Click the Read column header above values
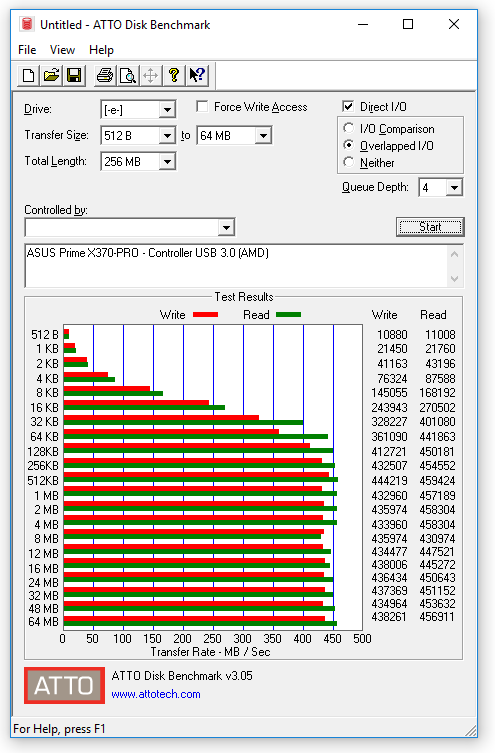The height and width of the screenshot is (753, 495). [x=433, y=315]
